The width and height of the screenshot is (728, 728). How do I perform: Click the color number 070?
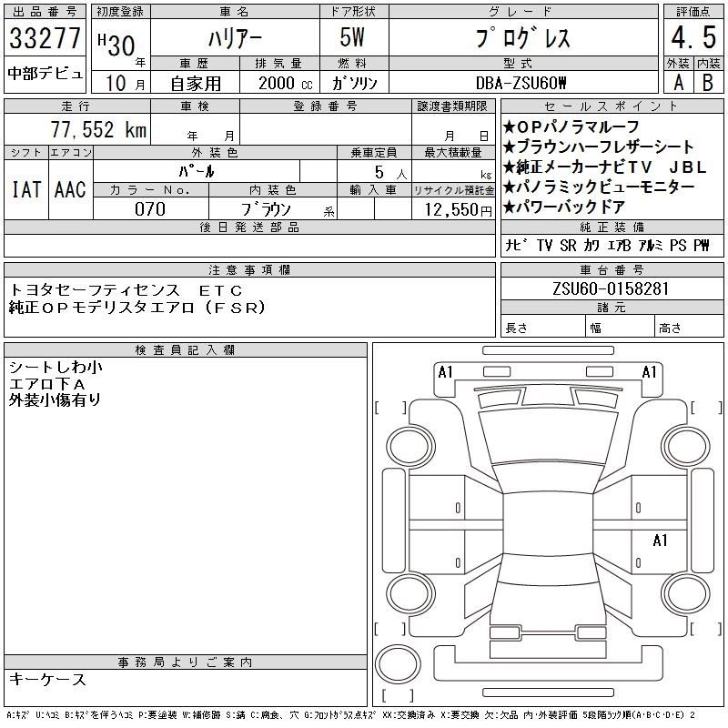[x=150, y=209]
